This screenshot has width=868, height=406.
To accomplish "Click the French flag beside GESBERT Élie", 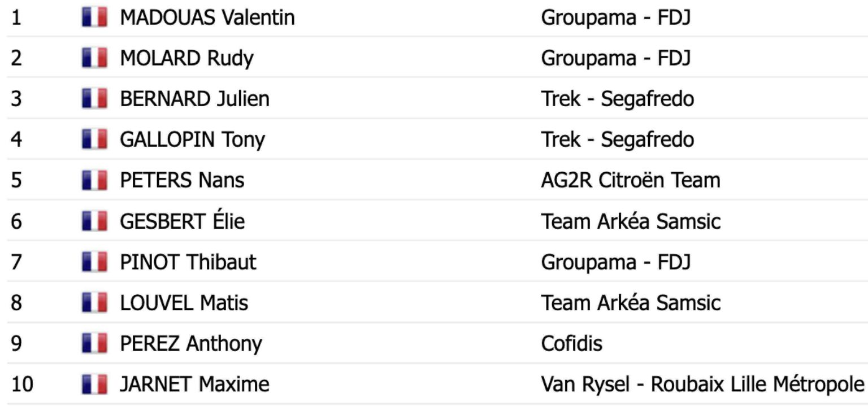I will pos(94,221).
